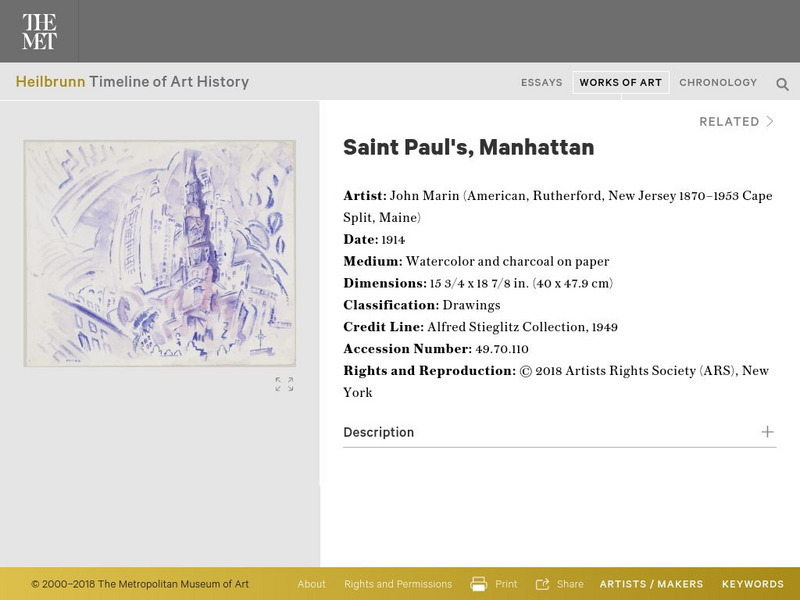The width and height of the screenshot is (800, 600).
Task: Open the Related chevron arrow
Action: coord(770,121)
